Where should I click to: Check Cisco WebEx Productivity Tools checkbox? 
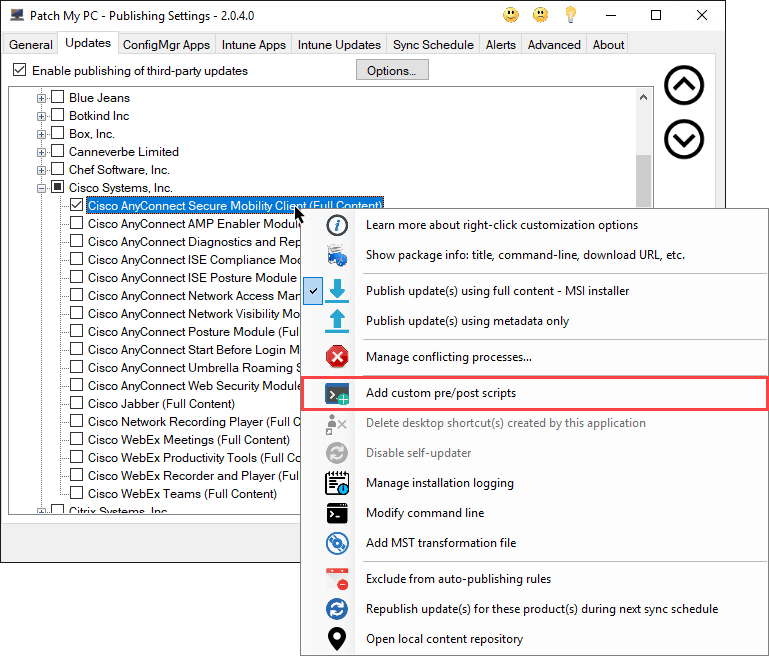click(x=76, y=457)
